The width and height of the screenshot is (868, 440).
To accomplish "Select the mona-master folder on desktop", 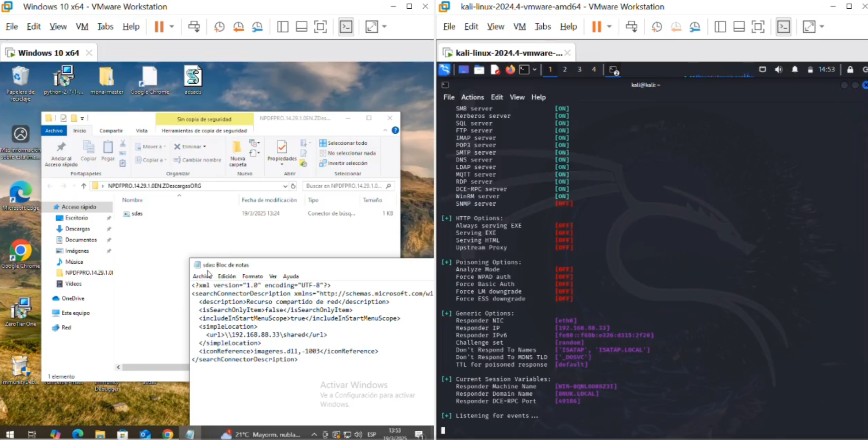I will pos(107,81).
